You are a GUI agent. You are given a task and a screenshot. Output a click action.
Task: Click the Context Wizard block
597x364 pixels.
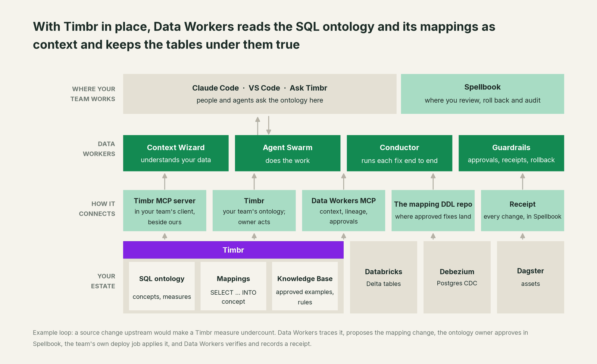[176, 153]
